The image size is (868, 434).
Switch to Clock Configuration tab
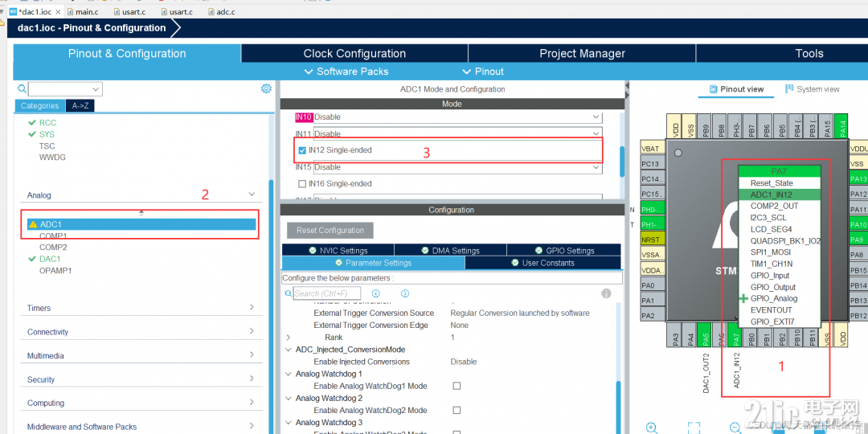[354, 54]
